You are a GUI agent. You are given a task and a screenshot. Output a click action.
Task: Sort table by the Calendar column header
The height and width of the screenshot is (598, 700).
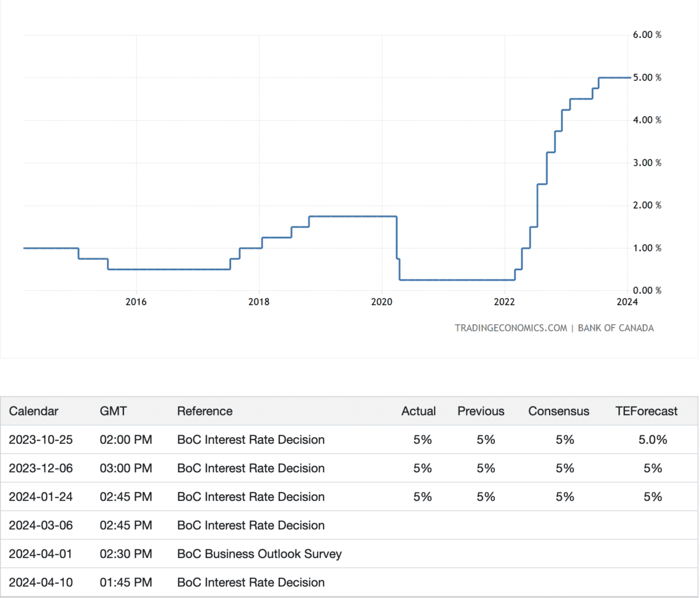pyautogui.click(x=33, y=411)
